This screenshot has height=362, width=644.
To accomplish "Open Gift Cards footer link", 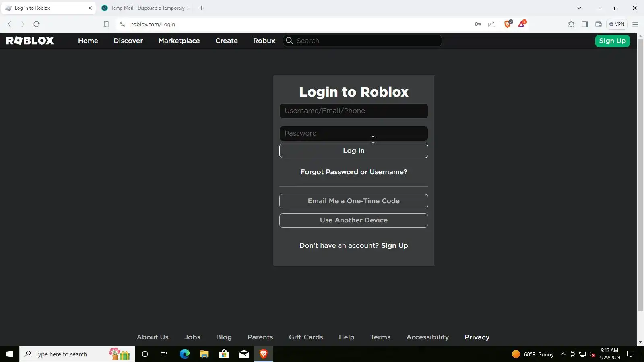I will [306, 337].
